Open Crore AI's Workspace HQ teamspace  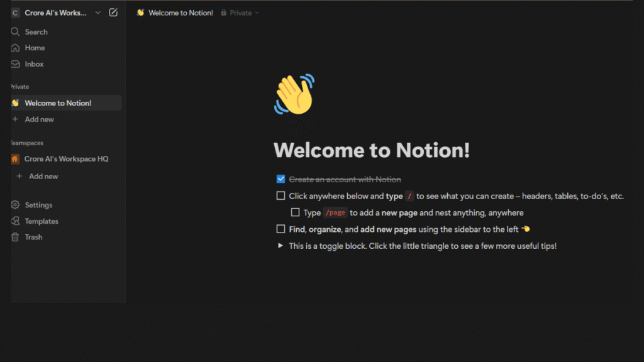[65, 159]
